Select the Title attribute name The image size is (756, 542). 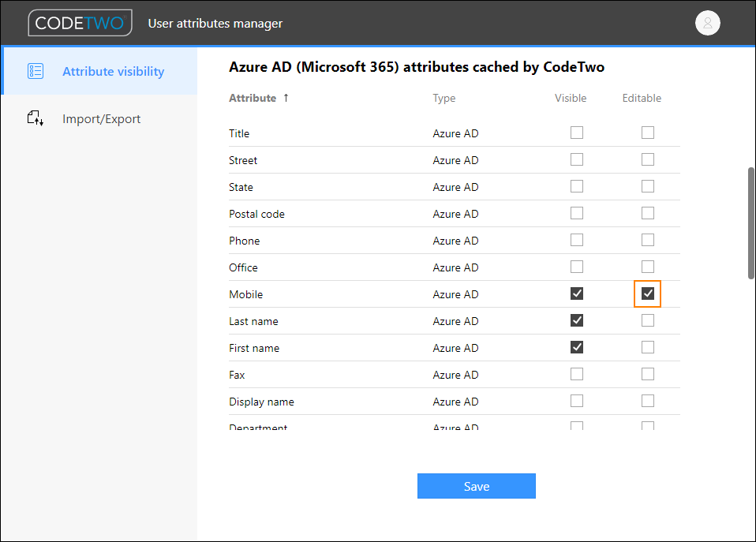239,133
